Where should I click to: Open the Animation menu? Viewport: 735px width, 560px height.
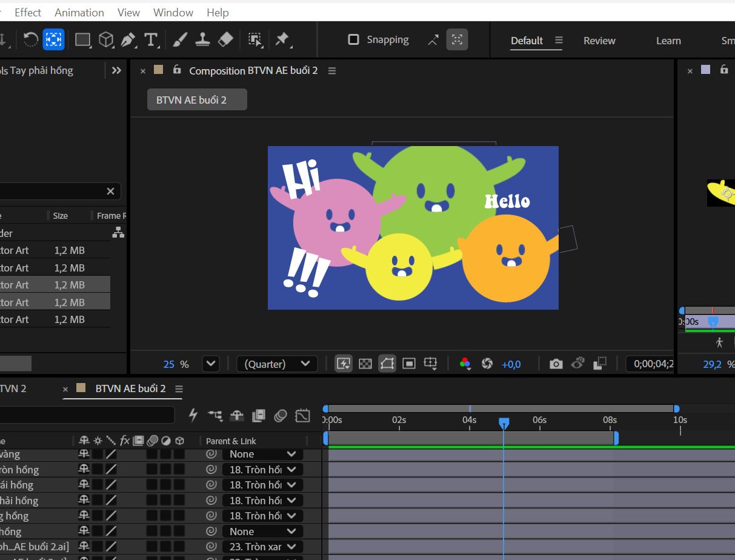point(79,12)
